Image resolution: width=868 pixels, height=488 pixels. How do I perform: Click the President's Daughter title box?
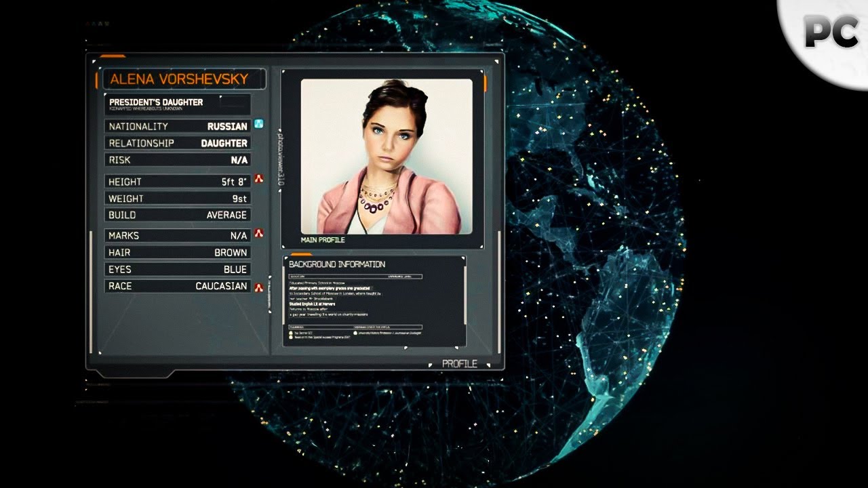coord(178,104)
